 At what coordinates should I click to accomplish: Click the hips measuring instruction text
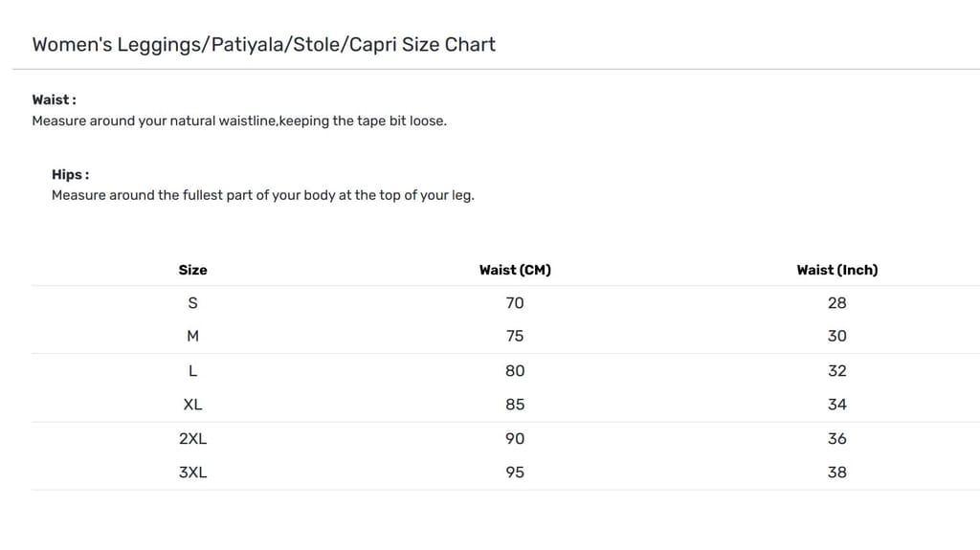point(262,195)
